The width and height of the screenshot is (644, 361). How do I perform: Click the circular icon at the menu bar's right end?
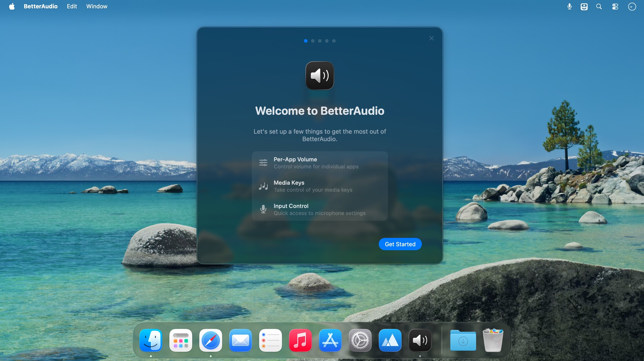pos(632,7)
